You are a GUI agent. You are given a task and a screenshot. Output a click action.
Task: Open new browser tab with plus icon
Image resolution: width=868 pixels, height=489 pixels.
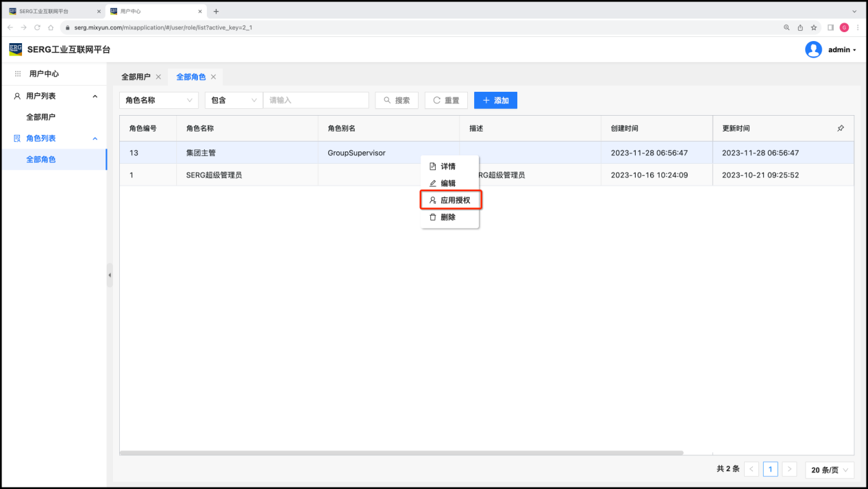[216, 11]
